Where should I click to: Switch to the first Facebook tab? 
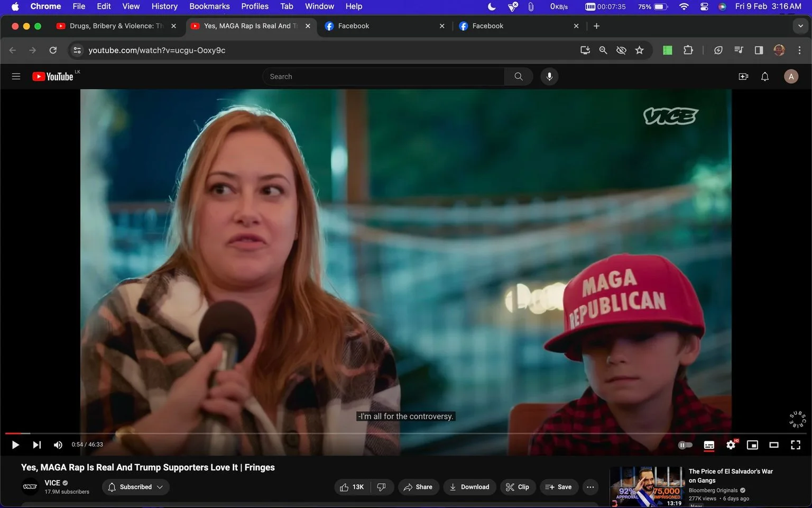click(x=385, y=26)
